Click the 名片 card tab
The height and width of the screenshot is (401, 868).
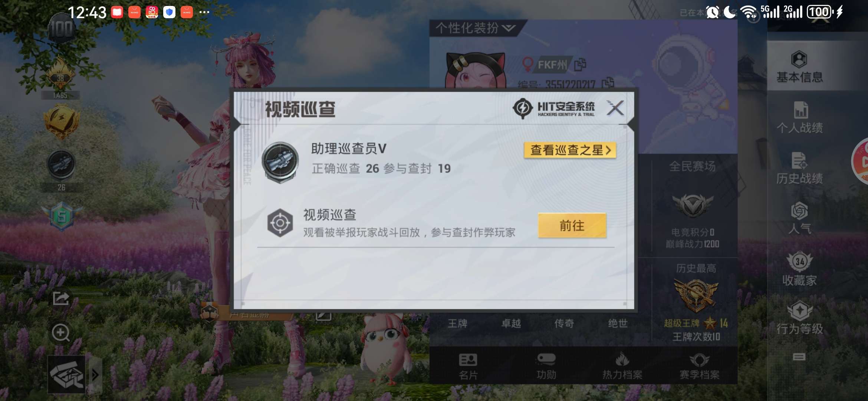(468, 366)
